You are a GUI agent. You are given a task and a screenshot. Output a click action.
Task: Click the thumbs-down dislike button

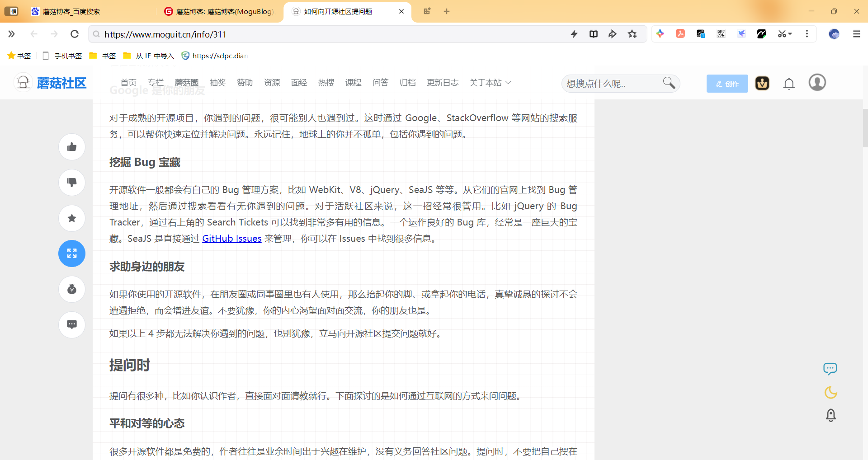pyautogui.click(x=72, y=183)
